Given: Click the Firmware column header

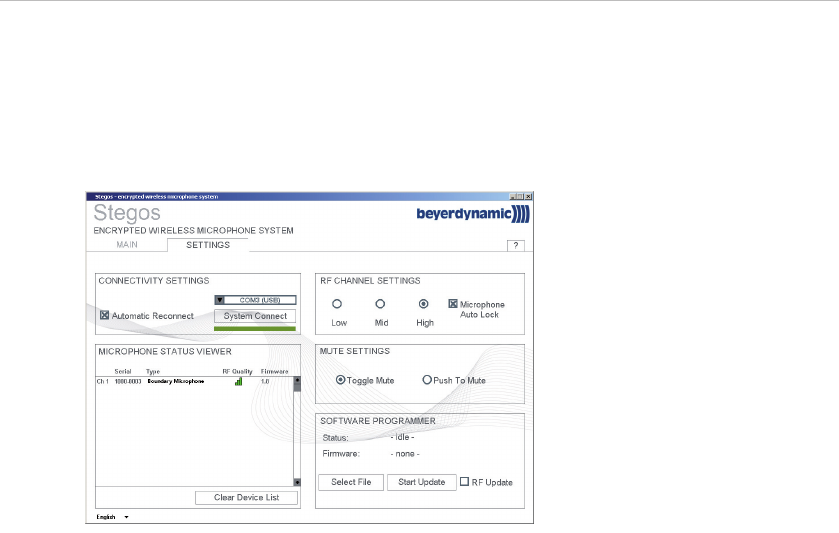Looking at the screenshot, I should pos(274,371).
